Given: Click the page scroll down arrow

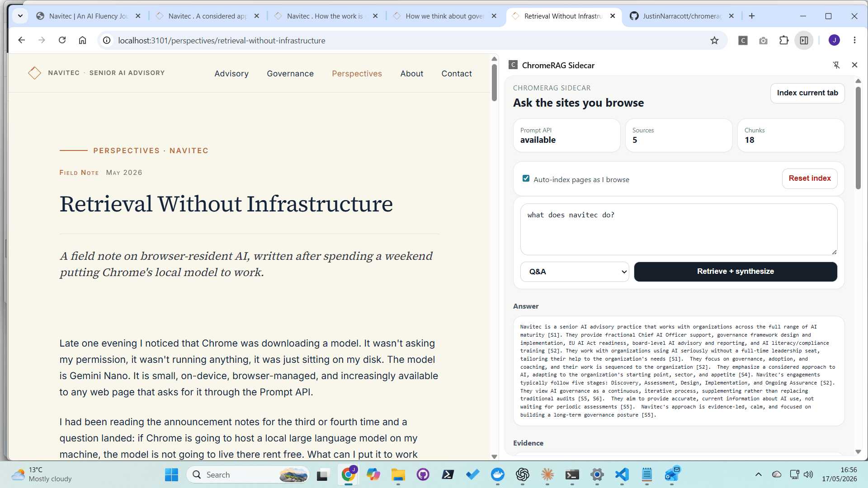Looking at the screenshot, I should tap(494, 456).
